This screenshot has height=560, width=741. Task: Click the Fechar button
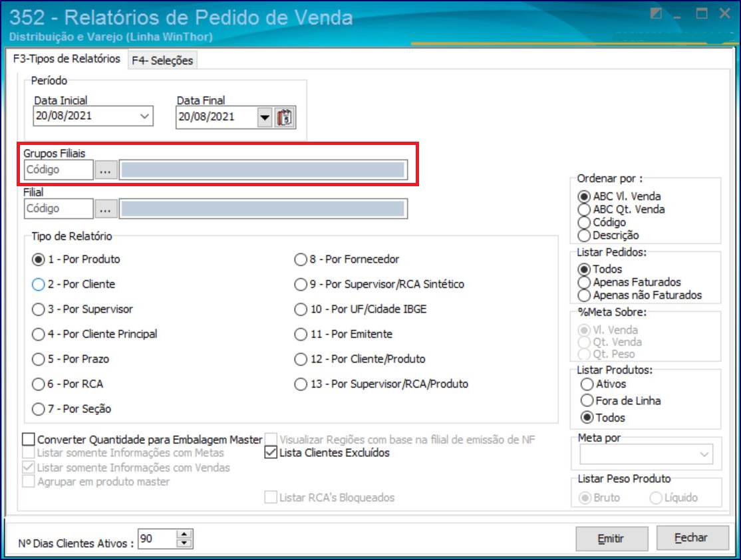coord(691,538)
